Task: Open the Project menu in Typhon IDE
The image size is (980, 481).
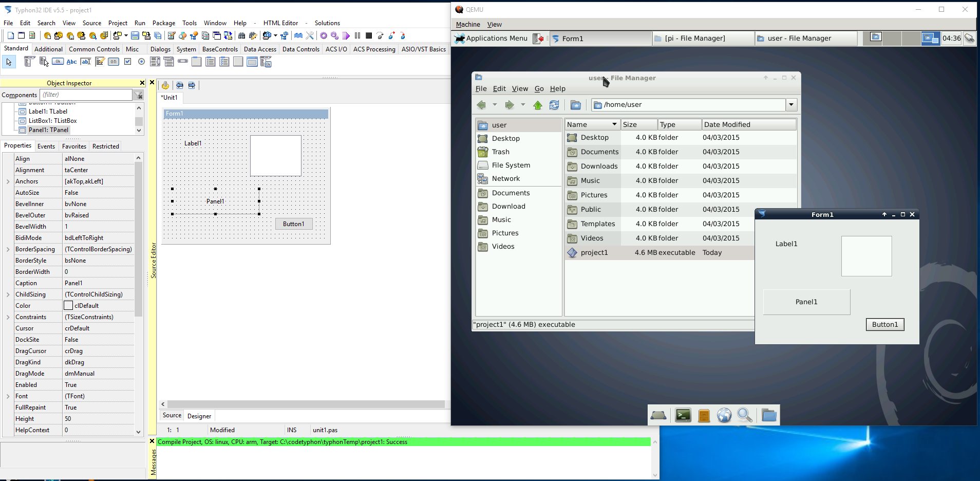Action: tap(118, 23)
